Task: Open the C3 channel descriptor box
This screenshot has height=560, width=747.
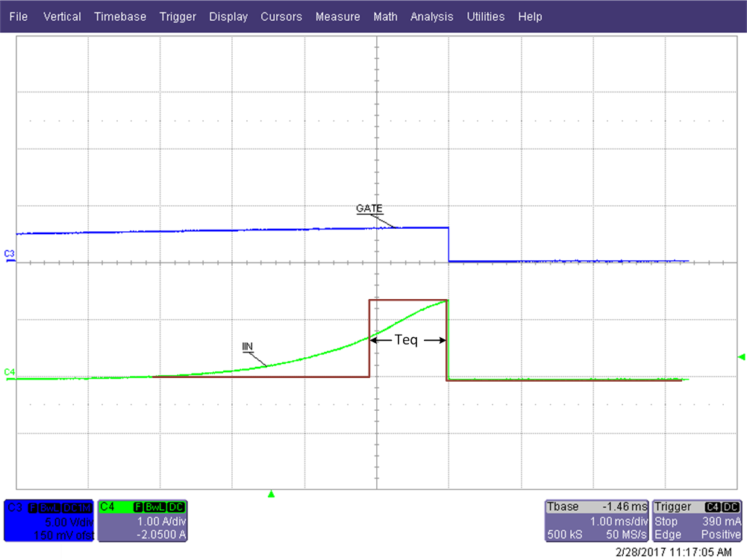Action: click(49, 520)
